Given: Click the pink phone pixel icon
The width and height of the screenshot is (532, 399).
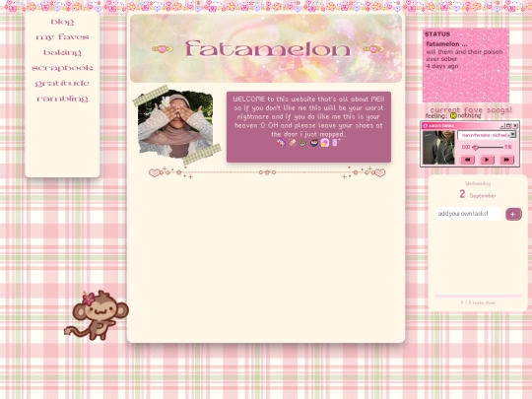Looking at the screenshot, I should pyautogui.click(x=335, y=143).
